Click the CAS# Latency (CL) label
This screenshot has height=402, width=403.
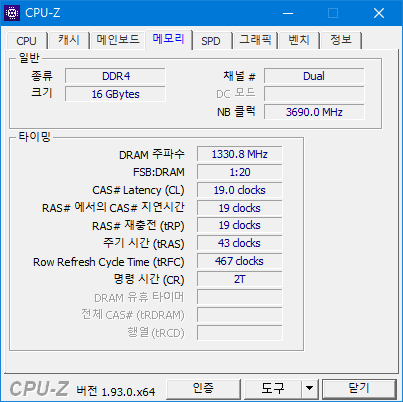138,190
